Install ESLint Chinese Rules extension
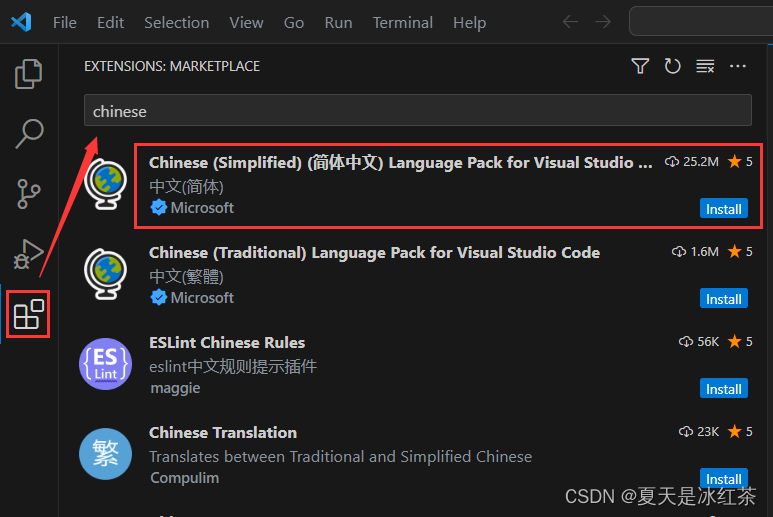This screenshot has width=773, height=517. click(724, 389)
